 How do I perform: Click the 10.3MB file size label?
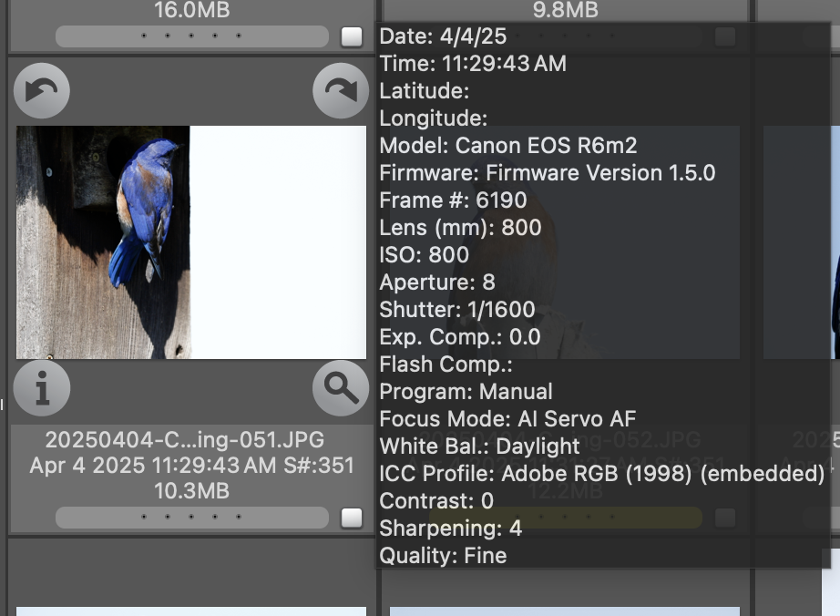[192, 491]
